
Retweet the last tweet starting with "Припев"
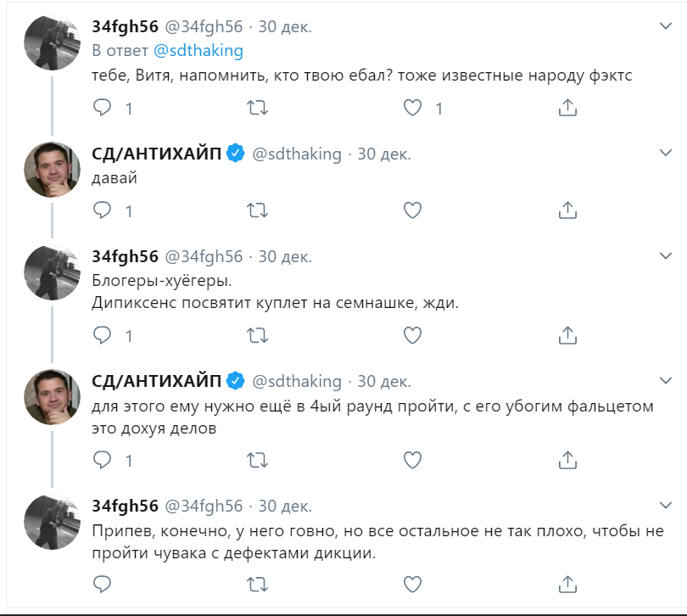257,584
